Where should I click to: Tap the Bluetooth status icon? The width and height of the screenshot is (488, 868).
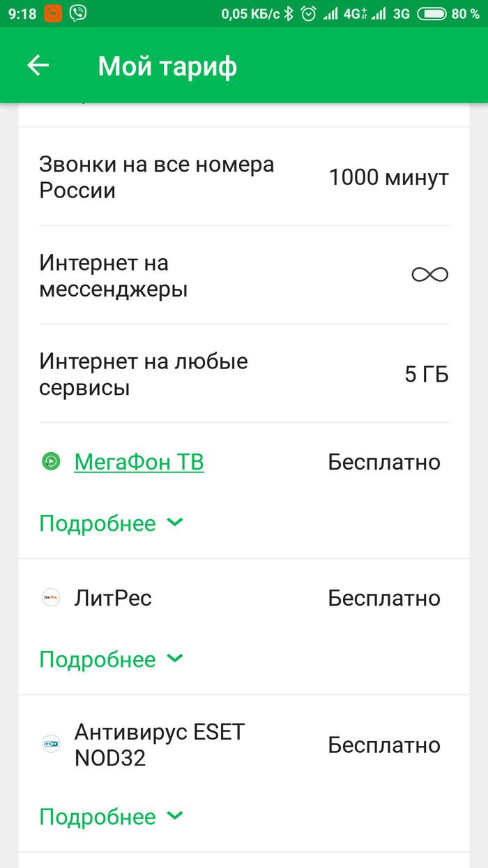[288, 13]
